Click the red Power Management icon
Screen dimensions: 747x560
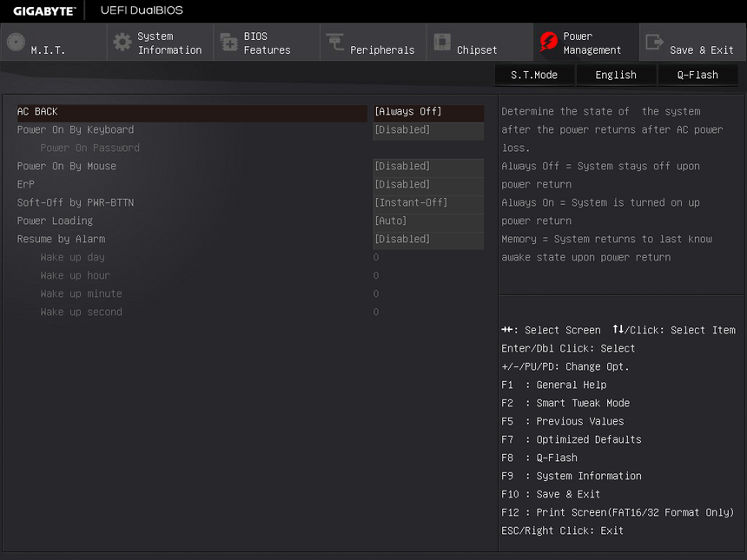pyautogui.click(x=548, y=43)
